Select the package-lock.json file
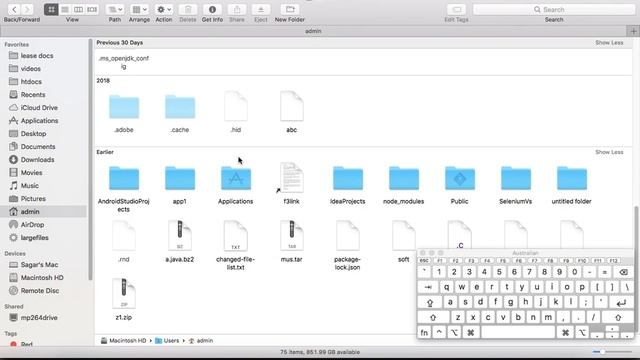 pyautogui.click(x=348, y=236)
